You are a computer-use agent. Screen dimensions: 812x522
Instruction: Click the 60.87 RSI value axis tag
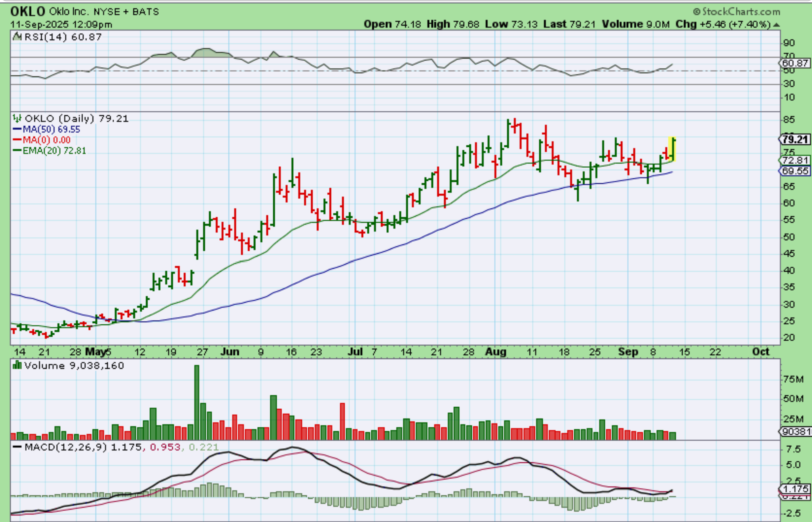click(795, 63)
